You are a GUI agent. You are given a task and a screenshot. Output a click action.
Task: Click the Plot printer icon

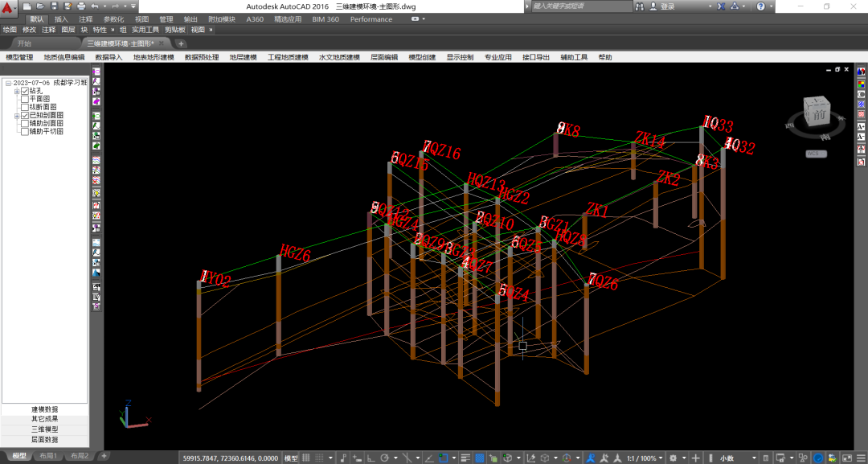[x=80, y=6]
